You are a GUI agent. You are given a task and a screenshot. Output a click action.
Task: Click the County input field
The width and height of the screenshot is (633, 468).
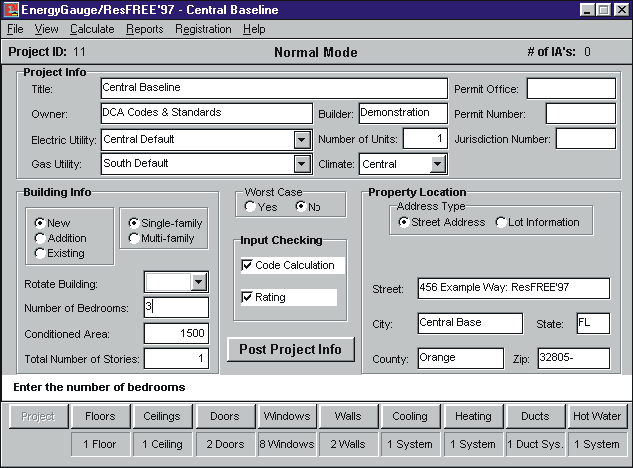[x=461, y=358]
